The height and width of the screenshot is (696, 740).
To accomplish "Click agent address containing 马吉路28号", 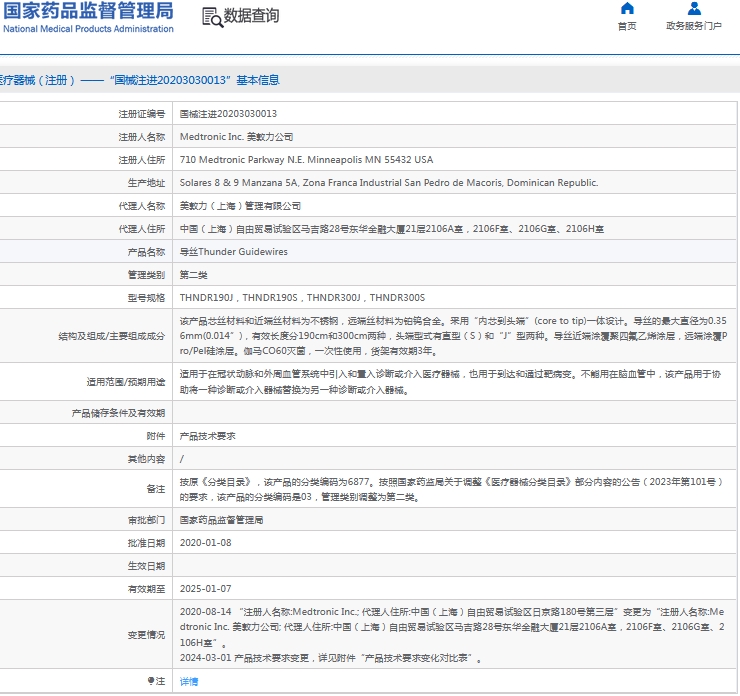I will (x=392, y=229).
